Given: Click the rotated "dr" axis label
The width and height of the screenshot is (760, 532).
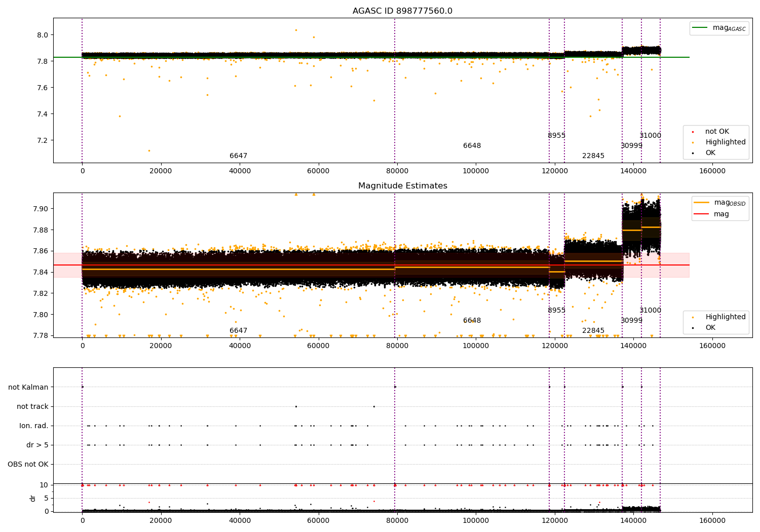Looking at the screenshot, I should [x=33, y=498].
